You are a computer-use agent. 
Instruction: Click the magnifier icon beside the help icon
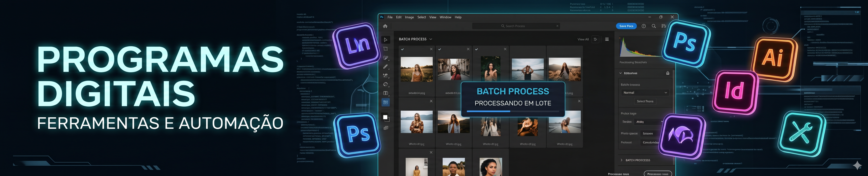[x=654, y=26]
